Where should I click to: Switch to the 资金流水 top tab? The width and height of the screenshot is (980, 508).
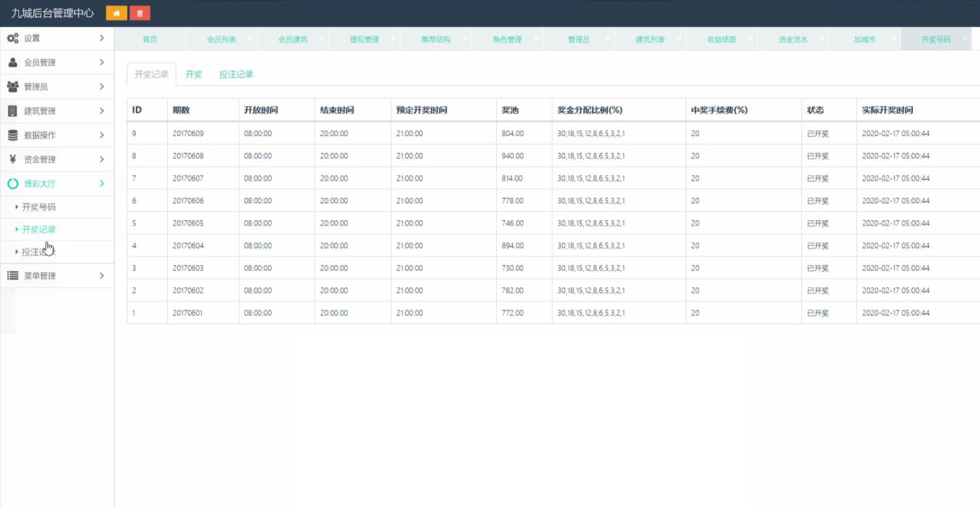click(x=793, y=39)
